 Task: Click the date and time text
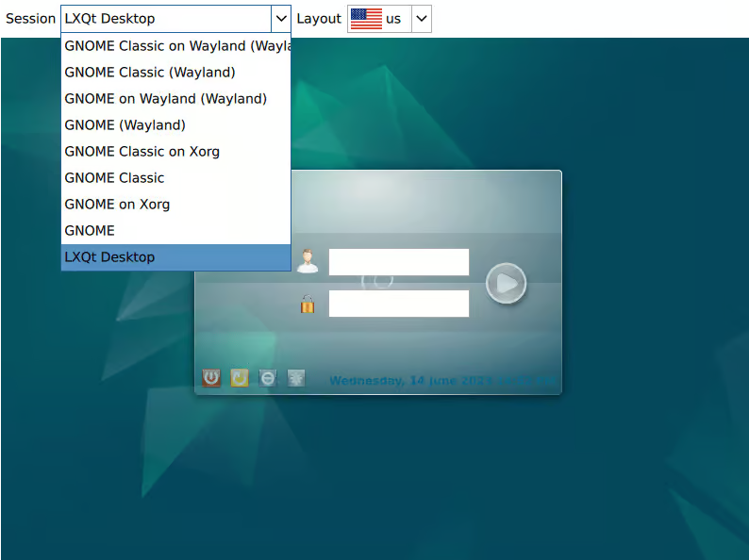coord(442,381)
